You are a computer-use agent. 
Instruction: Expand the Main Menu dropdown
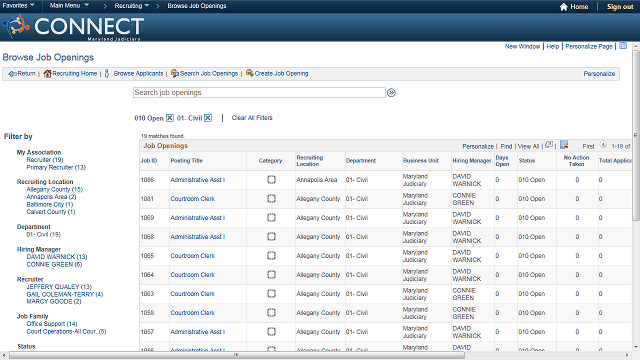pos(69,5)
